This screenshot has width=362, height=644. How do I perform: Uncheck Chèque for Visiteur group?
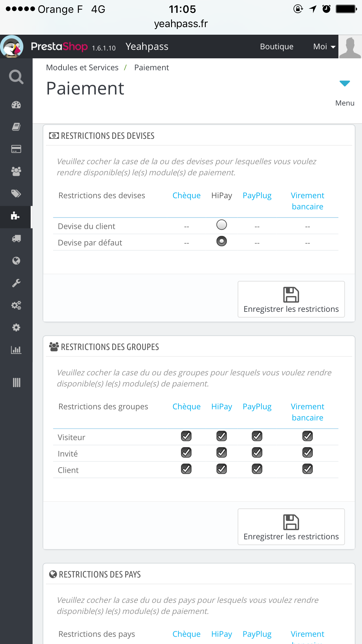186,436
